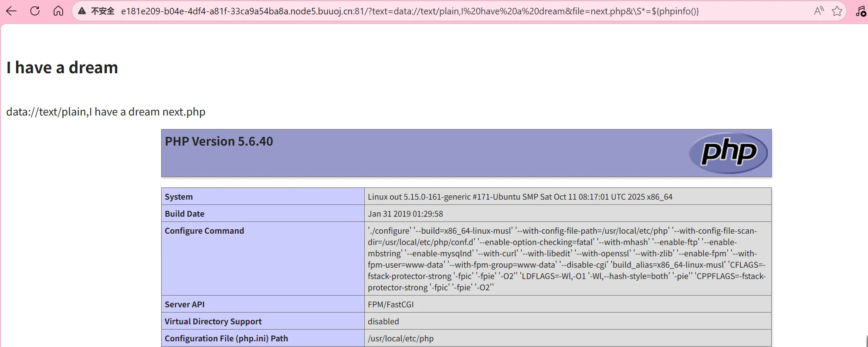Open the not-secure warning triangle icon
This screenshot has height=347, width=868.
click(82, 11)
